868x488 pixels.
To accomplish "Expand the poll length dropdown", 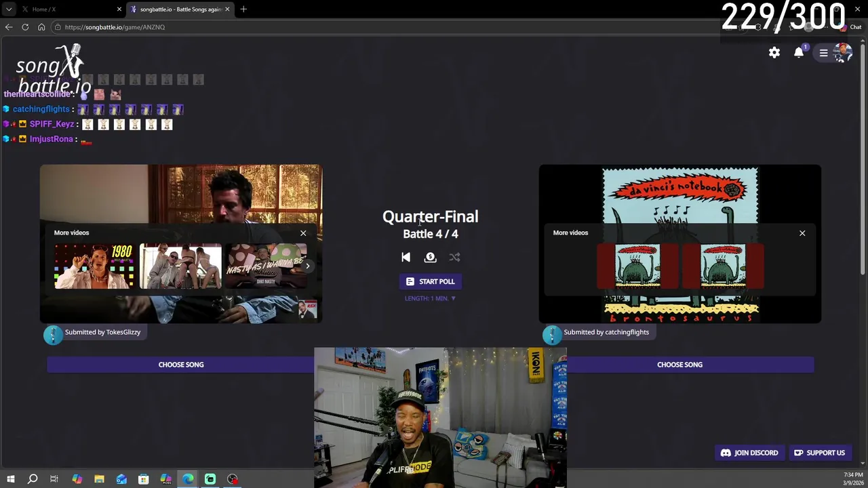I will pos(430,298).
